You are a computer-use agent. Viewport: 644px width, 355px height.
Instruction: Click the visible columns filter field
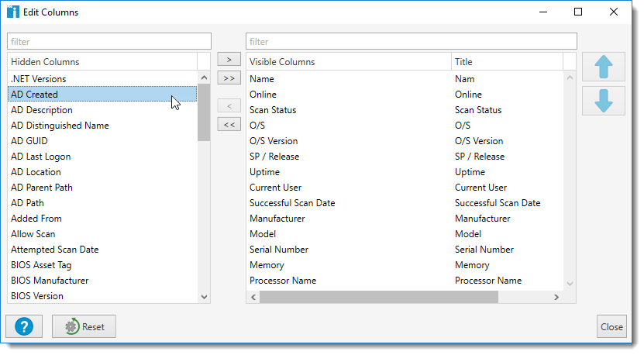(x=411, y=41)
